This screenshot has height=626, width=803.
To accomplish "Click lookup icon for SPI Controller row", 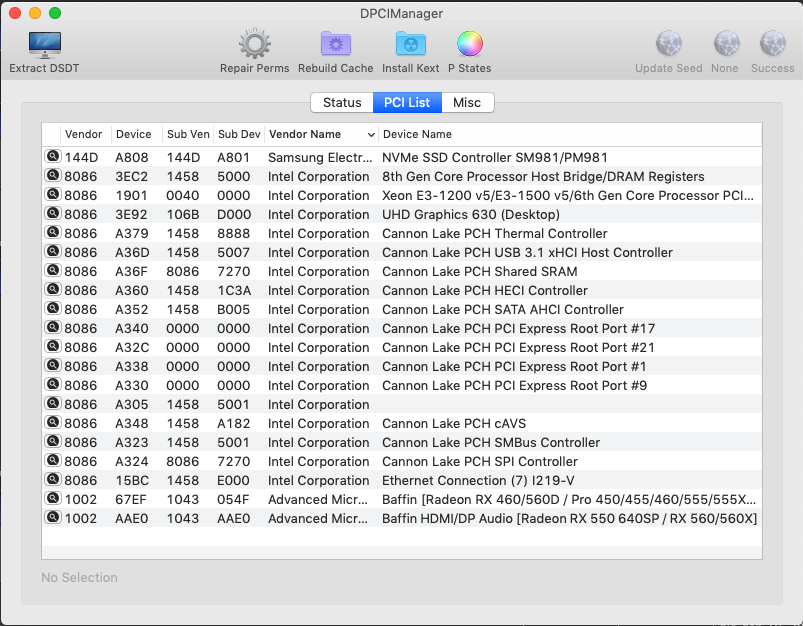I will tap(53, 460).
